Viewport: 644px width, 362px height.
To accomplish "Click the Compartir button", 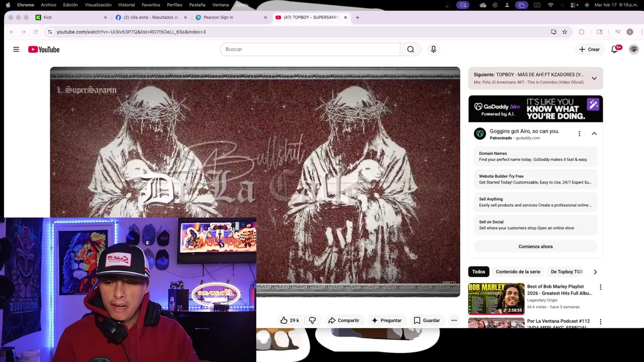I will pyautogui.click(x=344, y=320).
